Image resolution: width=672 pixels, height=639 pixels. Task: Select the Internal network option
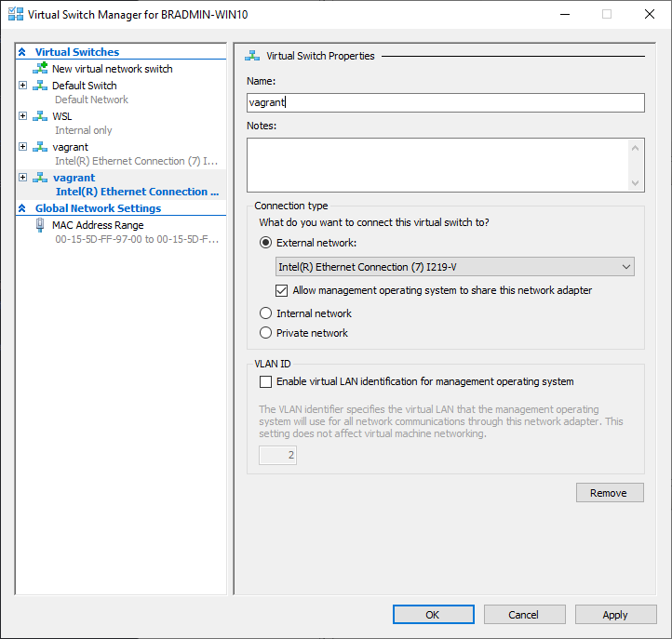(x=266, y=313)
